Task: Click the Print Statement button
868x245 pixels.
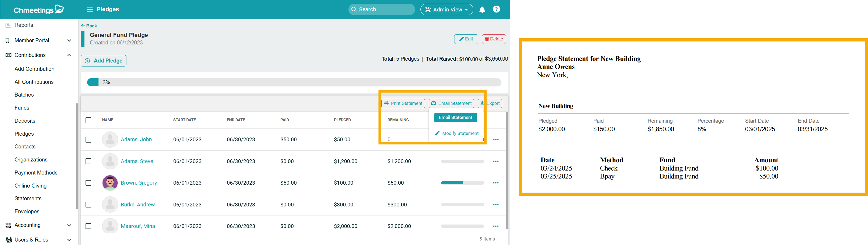Action: pos(403,103)
